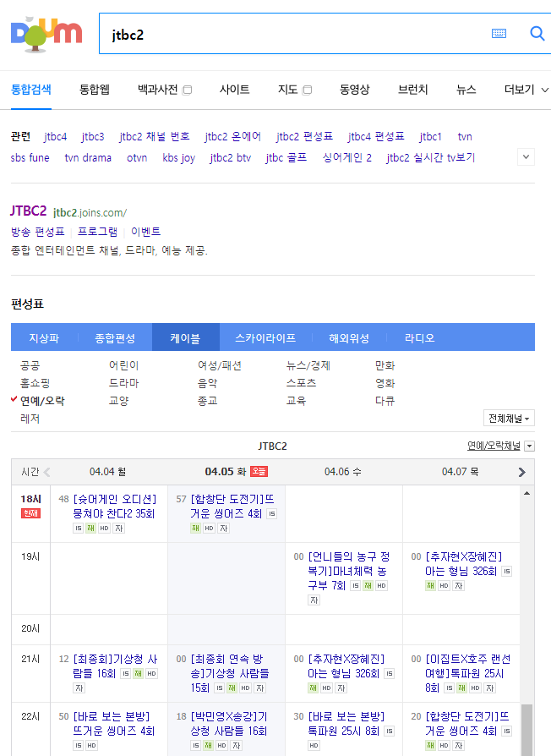The width and height of the screenshot is (551, 756).
Task: Click related search 싱어게인 2
Action: (x=346, y=157)
